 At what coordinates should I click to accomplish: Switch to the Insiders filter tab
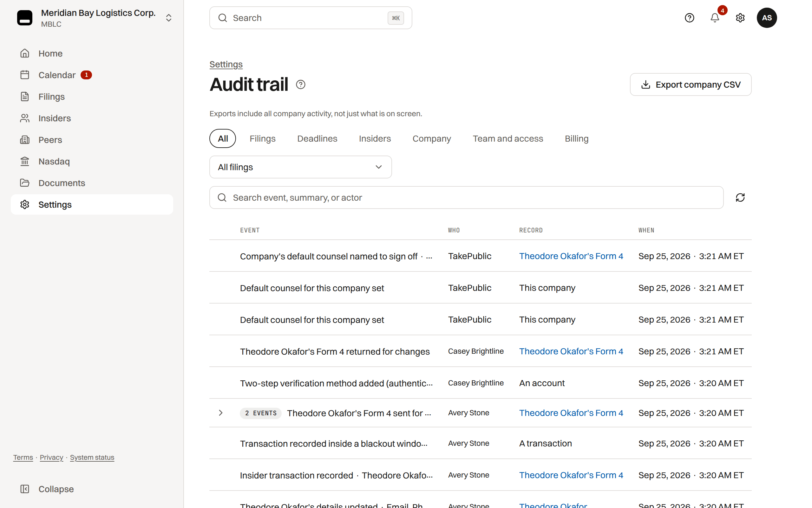(x=375, y=138)
